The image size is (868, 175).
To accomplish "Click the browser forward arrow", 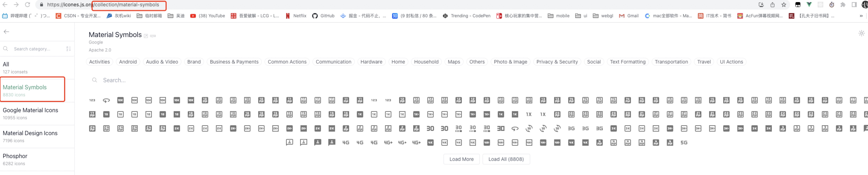I will 16,5.
